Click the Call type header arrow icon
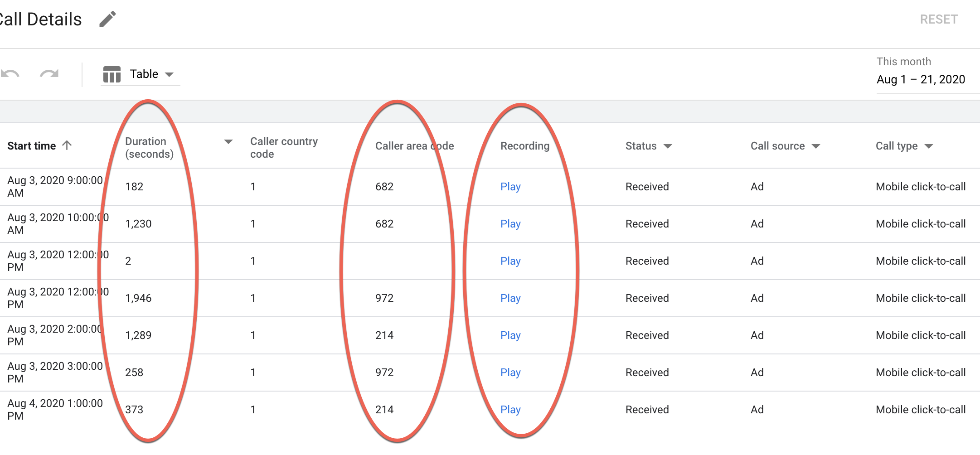Viewport: 980px width, 455px height. coord(929,146)
